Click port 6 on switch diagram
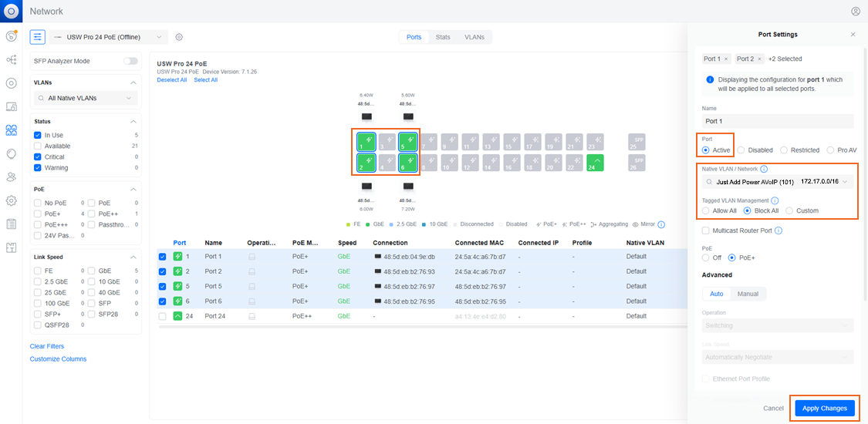The image size is (868, 424). [x=408, y=163]
